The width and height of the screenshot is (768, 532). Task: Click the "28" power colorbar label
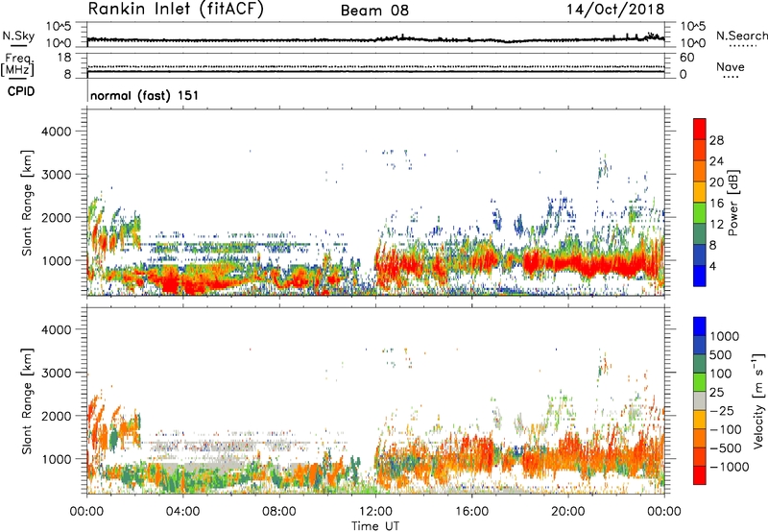point(716,140)
